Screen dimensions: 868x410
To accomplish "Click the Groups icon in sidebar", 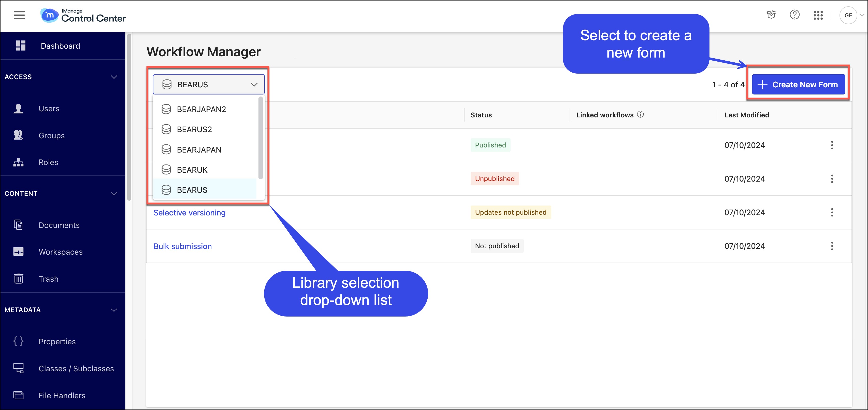I will click(19, 135).
